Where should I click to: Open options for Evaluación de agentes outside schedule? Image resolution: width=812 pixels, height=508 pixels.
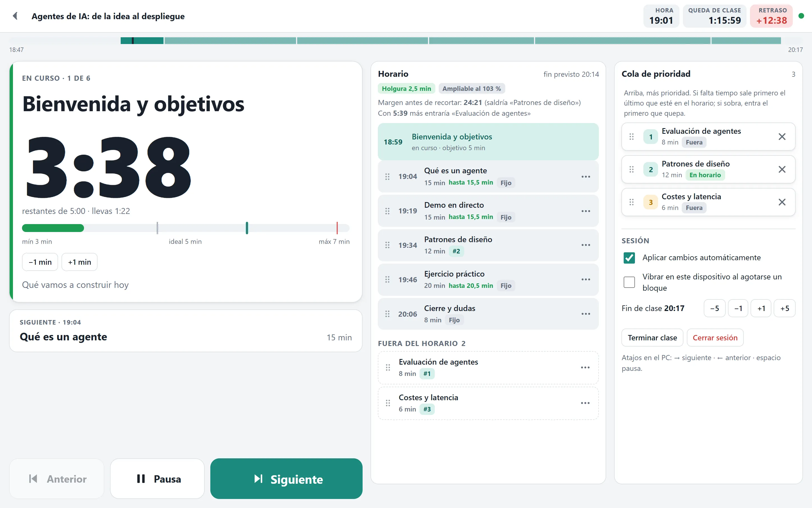(585, 367)
